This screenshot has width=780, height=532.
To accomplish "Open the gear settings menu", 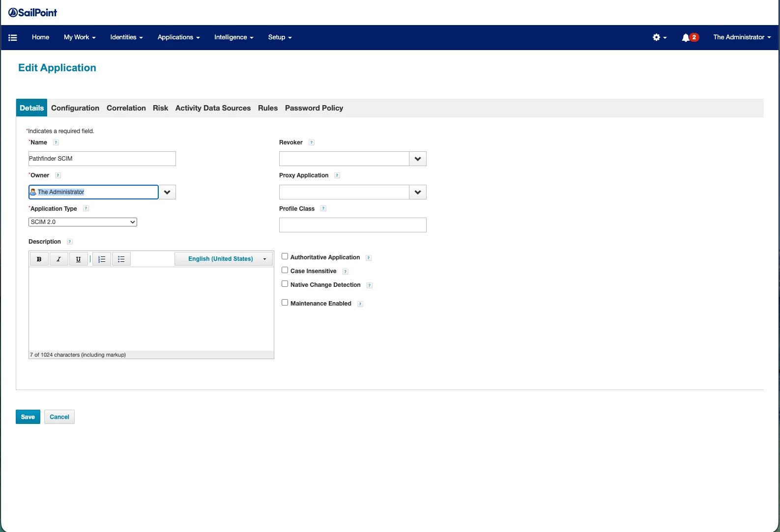I will pyautogui.click(x=659, y=37).
